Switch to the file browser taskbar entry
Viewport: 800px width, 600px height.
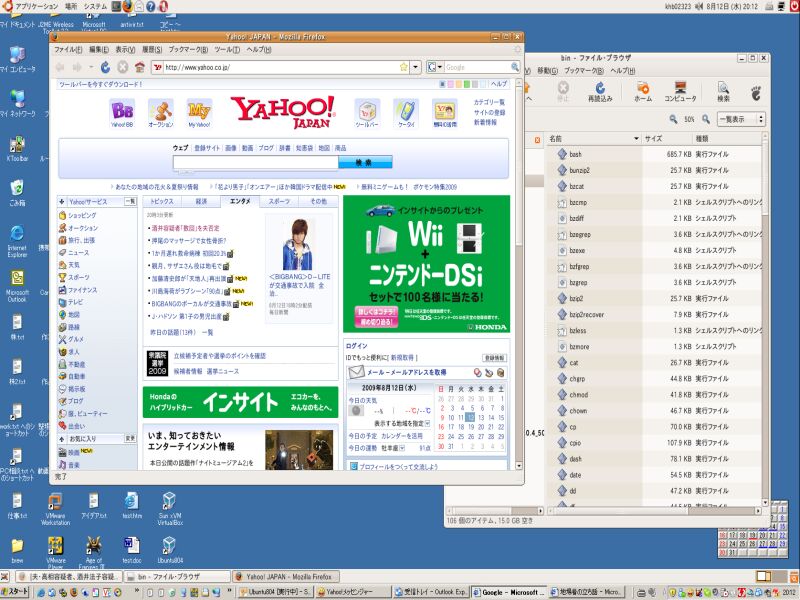177,577
